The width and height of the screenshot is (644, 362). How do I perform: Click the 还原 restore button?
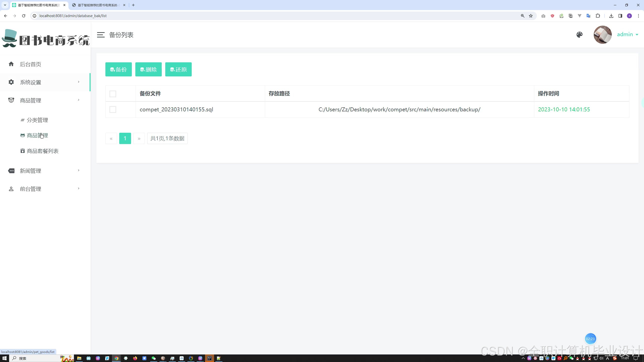(178, 69)
